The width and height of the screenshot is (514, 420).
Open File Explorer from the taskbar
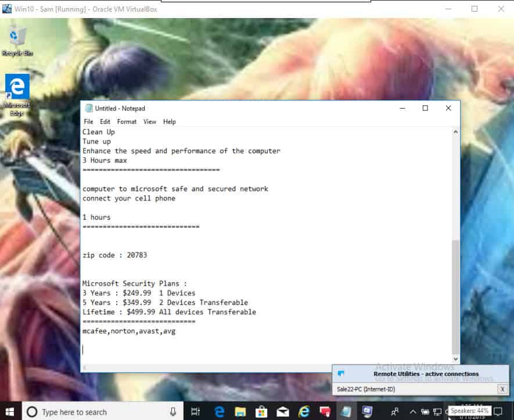coord(240,412)
